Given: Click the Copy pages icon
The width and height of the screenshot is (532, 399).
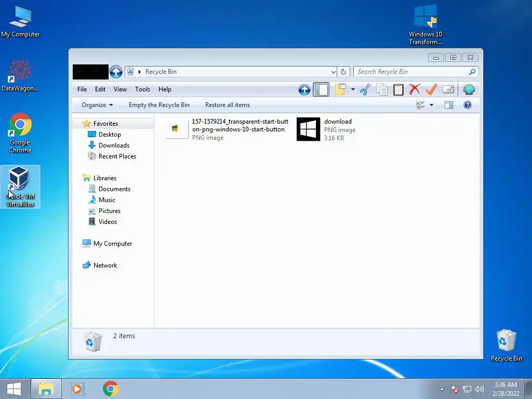Looking at the screenshot, I should point(382,89).
